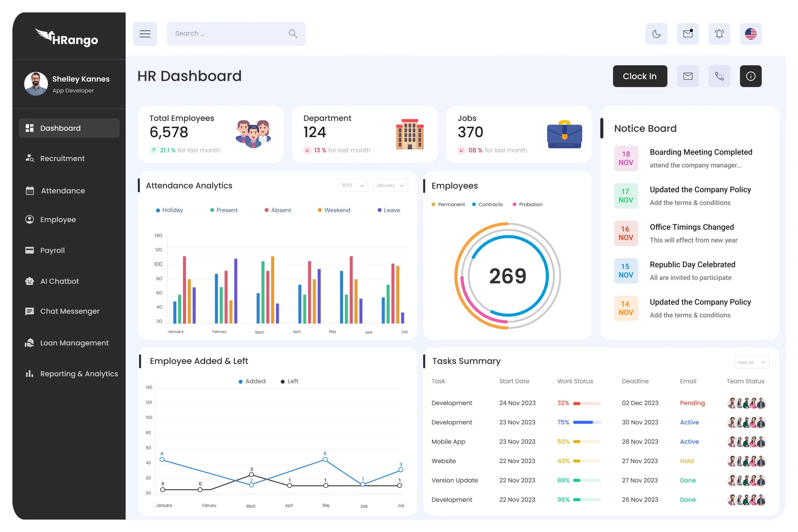Toggle dark mode with the moon icon
The height and width of the screenshot is (532, 798).
point(656,34)
